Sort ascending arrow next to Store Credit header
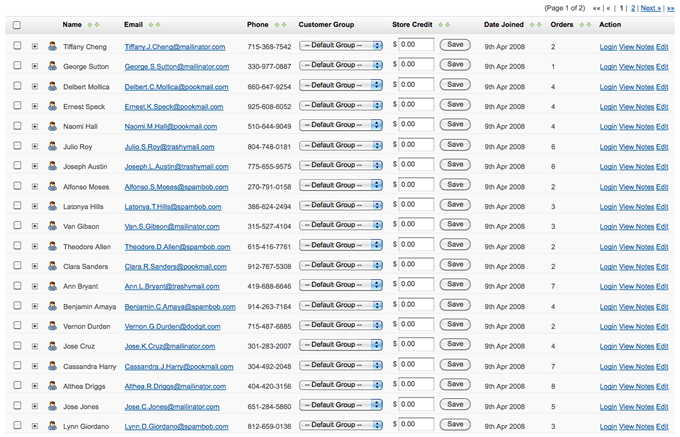The image size is (680, 437). tap(441, 25)
